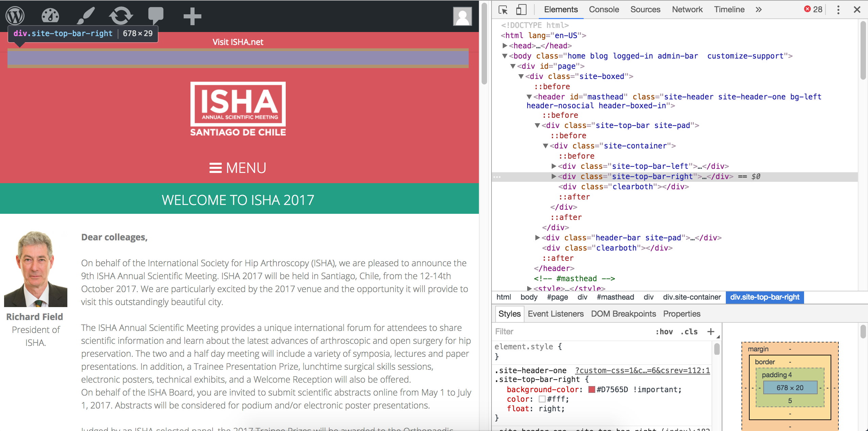Click the plus icon to add new content
This screenshot has width=868, height=431.
193,16
